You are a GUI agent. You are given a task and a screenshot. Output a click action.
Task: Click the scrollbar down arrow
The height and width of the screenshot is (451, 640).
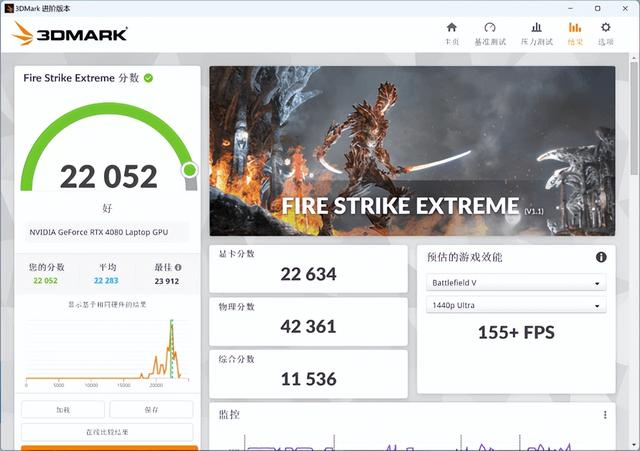click(x=634, y=445)
